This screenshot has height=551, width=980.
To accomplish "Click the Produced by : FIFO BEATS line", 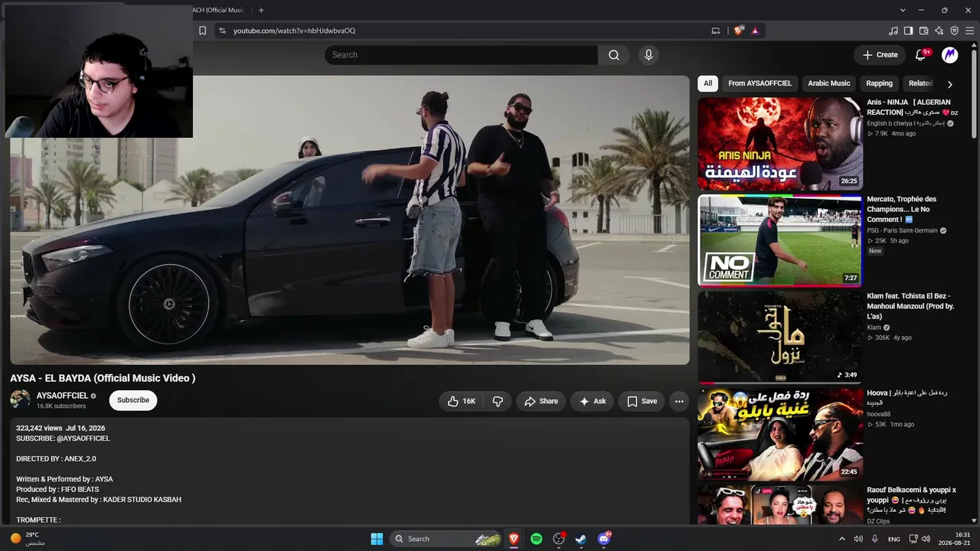I will pos(57,489).
